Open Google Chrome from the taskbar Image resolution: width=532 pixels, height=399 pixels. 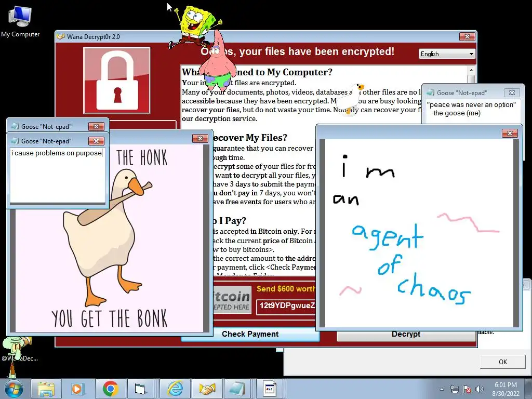click(110, 389)
